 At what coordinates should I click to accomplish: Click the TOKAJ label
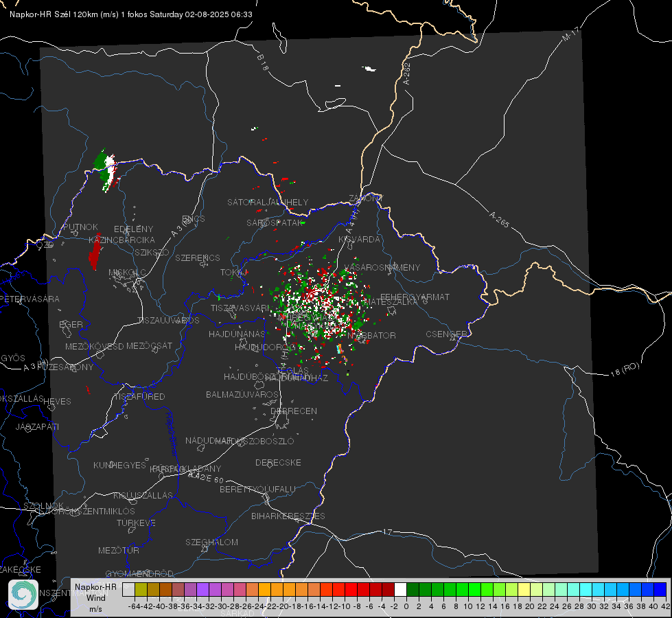[235, 273]
